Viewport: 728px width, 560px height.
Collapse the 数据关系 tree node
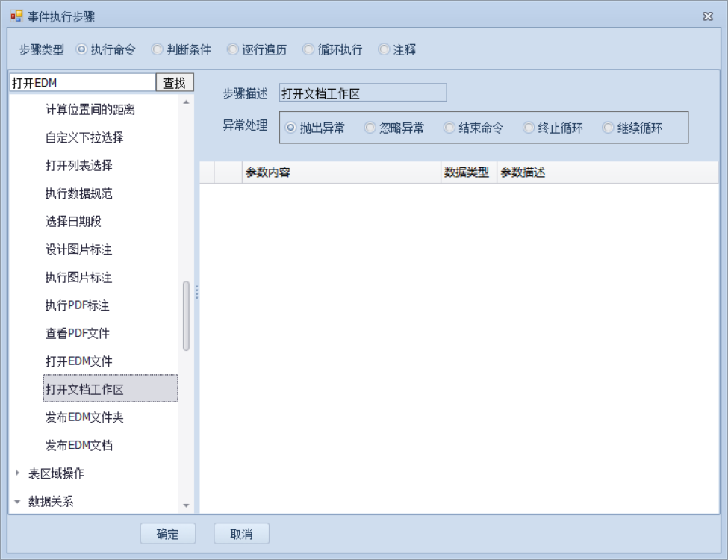(18, 502)
